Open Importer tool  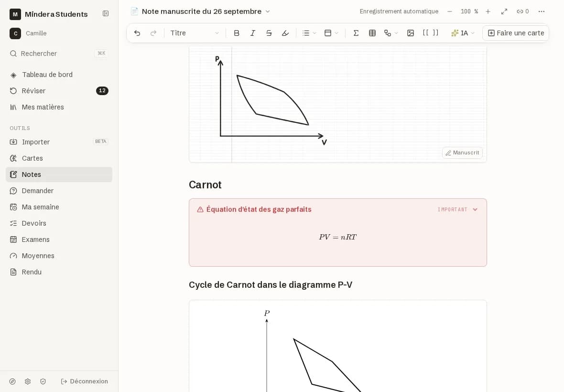[x=59, y=142]
